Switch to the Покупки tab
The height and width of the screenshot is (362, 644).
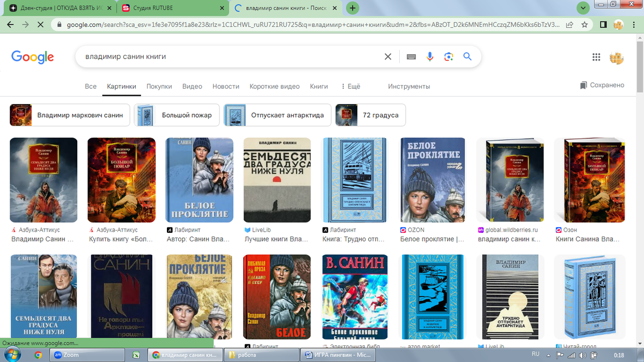pyautogui.click(x=159, y=86)
